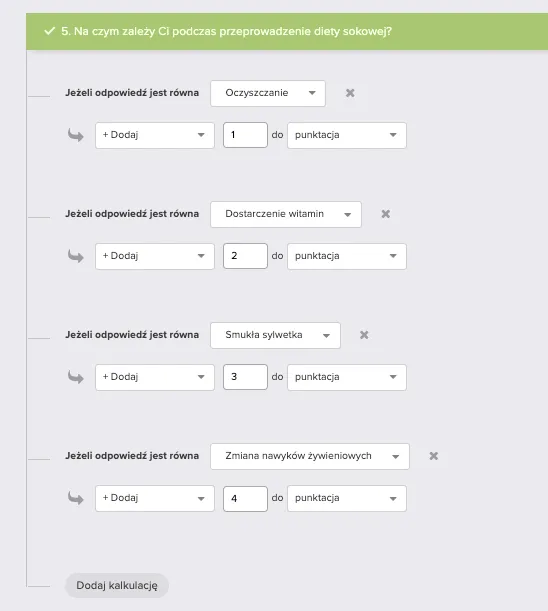Open the punktacja dropdown next to value 2
The width and height of the screenshot is (548, 611).
coord(347,256)
